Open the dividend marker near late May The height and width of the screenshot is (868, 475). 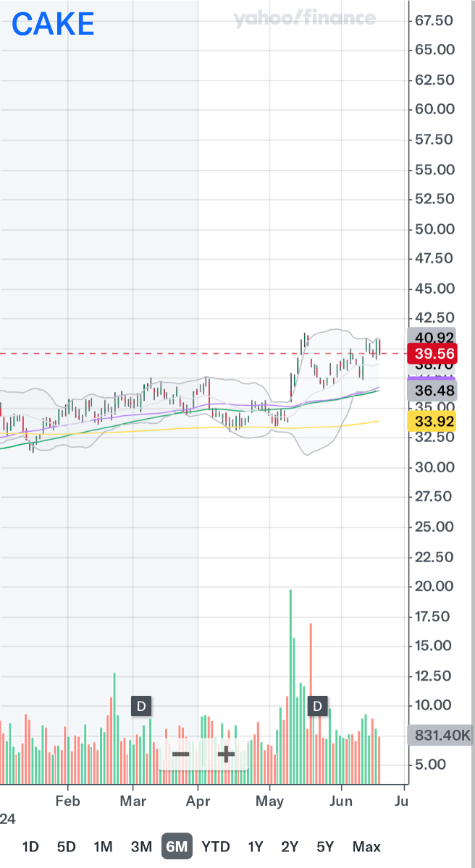click(317, 705)
